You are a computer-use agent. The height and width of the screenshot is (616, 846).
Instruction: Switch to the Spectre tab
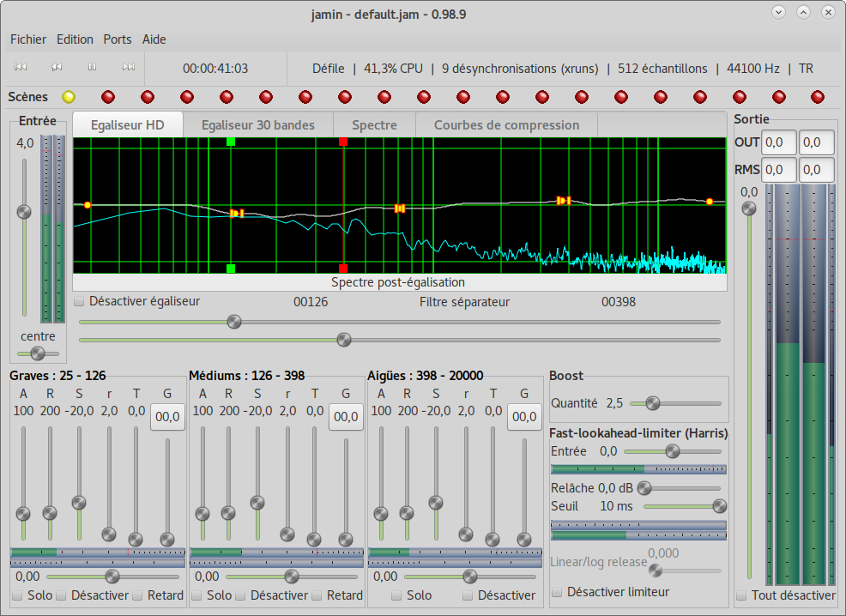[374, 125]
